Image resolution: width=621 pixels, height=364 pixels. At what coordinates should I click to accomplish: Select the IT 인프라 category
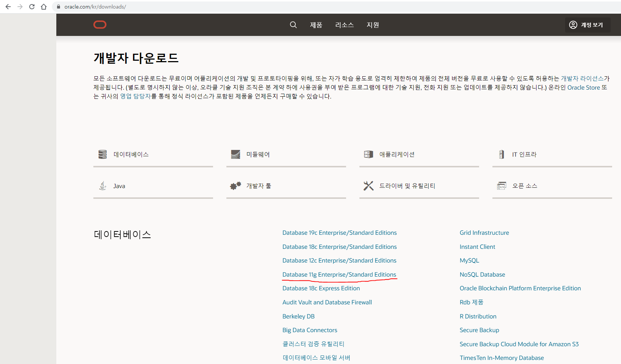pos(552,155)
